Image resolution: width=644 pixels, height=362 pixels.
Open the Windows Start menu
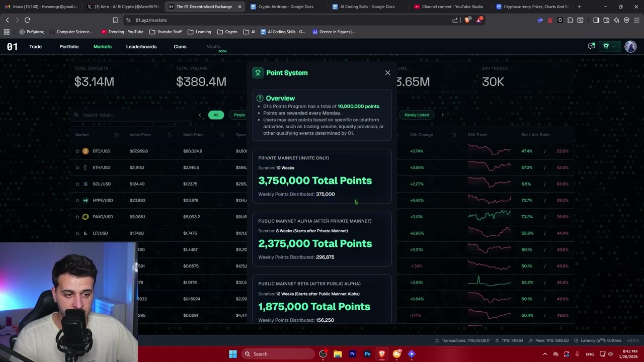point(233,354)
